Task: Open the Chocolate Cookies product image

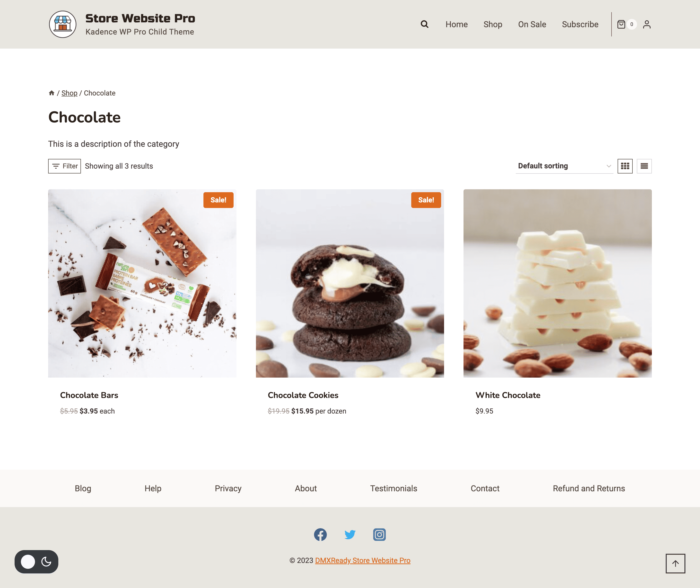Action: [x=350, y=283]
